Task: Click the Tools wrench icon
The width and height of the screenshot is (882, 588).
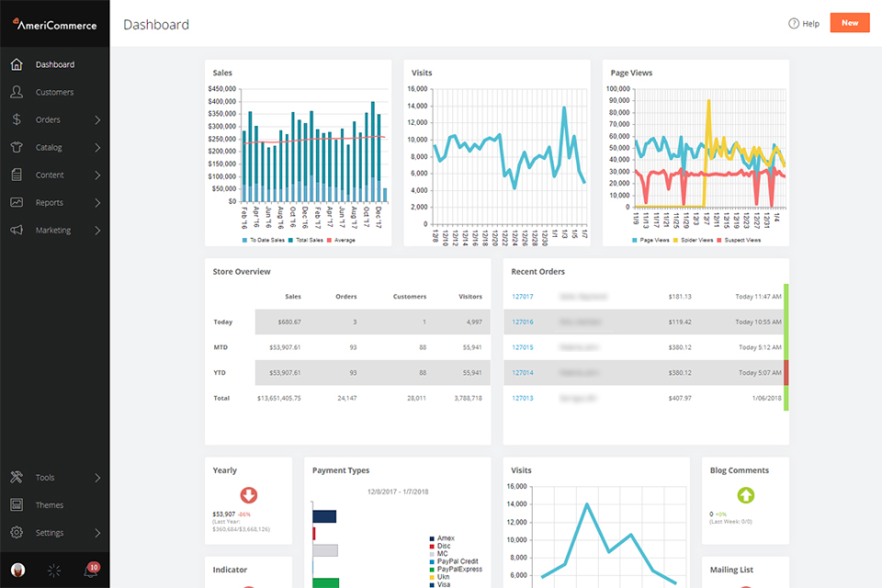Action: (17, 477)
